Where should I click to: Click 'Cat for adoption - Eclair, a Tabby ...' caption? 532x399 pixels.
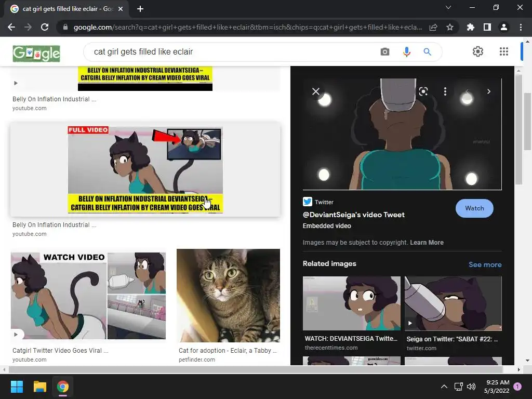(x=228, y=351)
